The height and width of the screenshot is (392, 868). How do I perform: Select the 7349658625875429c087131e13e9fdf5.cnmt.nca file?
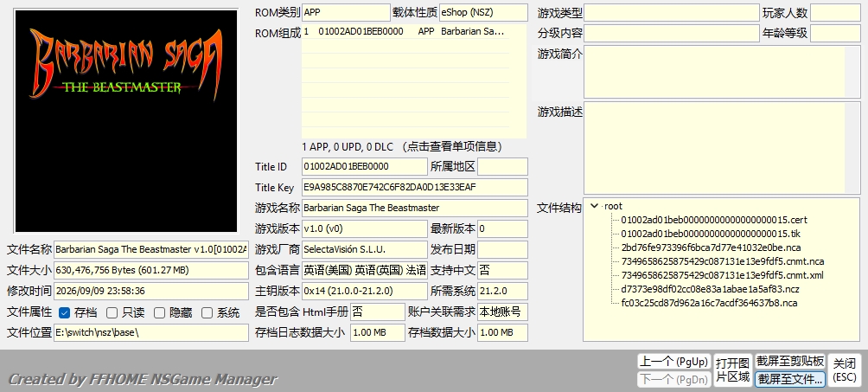pos(723,261)
